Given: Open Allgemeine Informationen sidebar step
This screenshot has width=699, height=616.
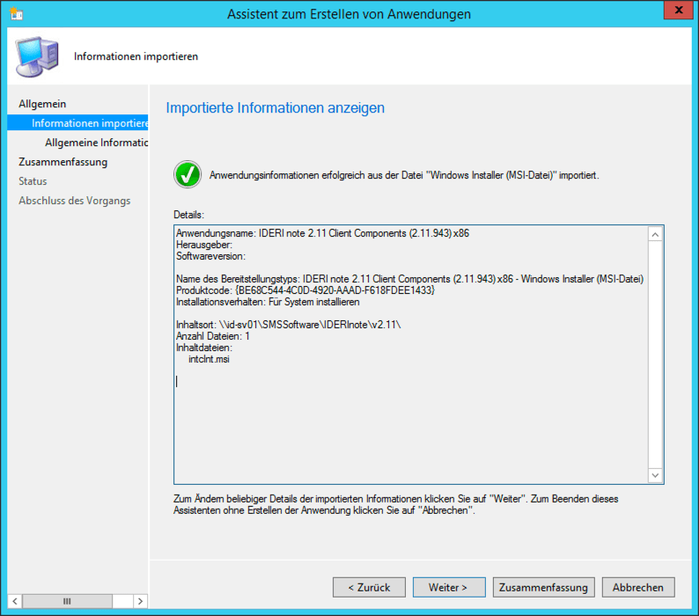Looking at the screenshot, I should [x=96, y=143].
